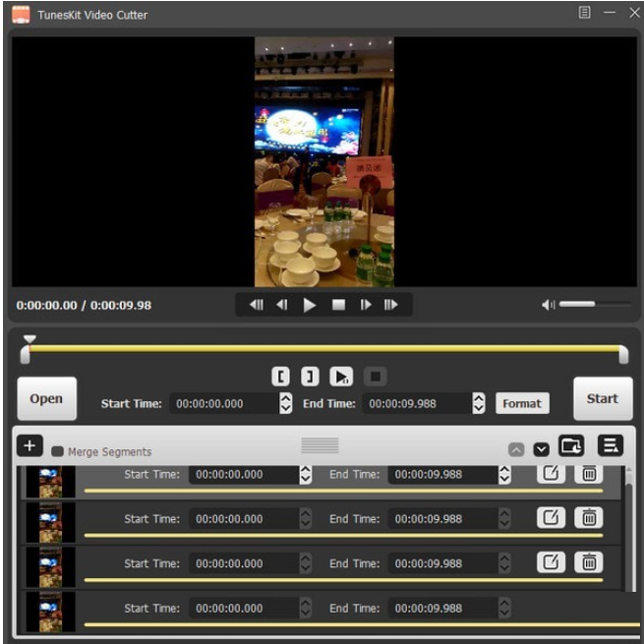Select fourth segment thumbnail
The width and height of the screenshot is (644, 644).
[50, 612]
